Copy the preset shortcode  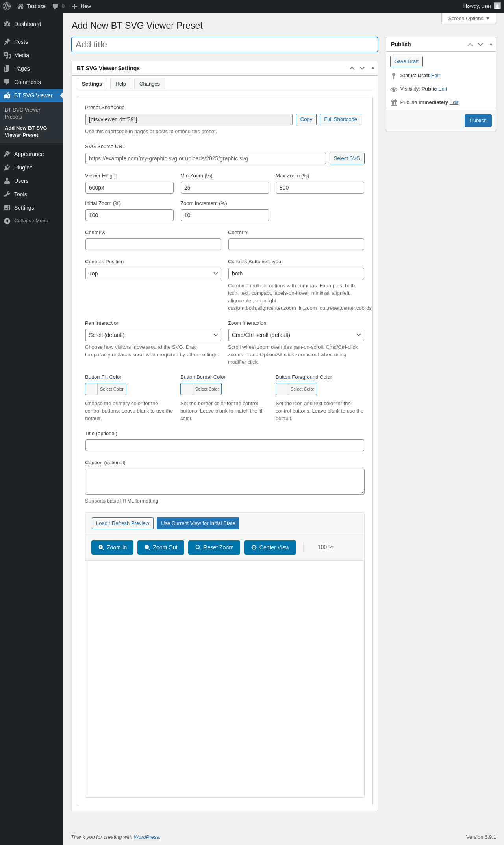pyautogui.click(x=306, y=119)
